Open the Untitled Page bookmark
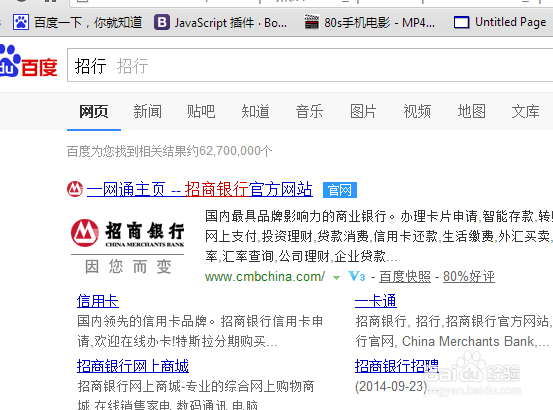Screen dimensions: 553x410 click(x=500, y=23)
